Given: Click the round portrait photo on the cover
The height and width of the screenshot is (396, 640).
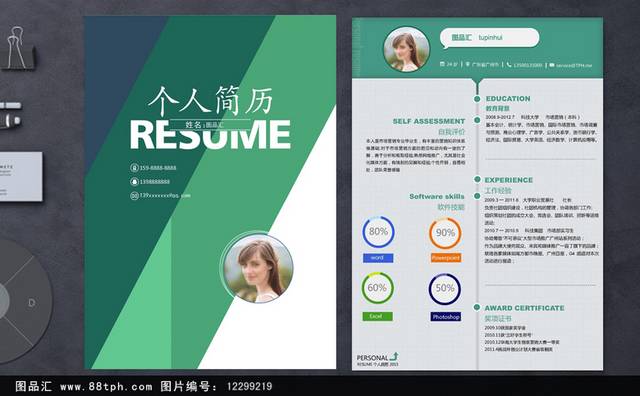Looking at the screenshot, I should [258, 268].
